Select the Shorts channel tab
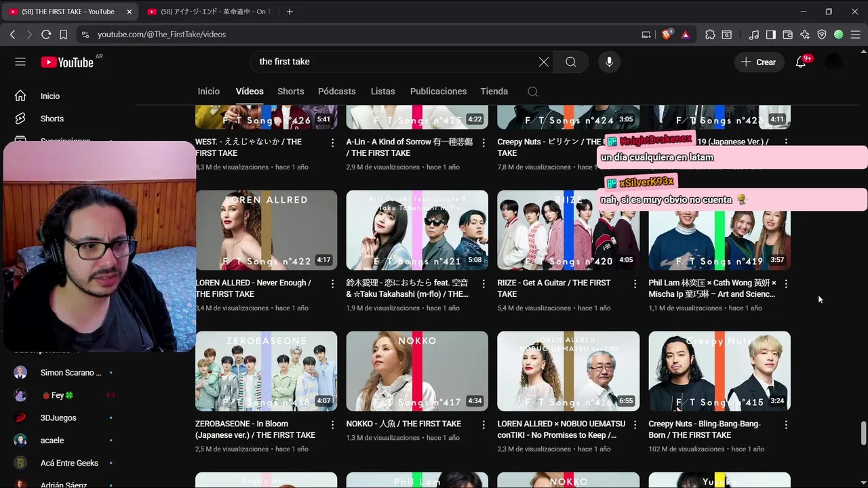 pos(291,91)
